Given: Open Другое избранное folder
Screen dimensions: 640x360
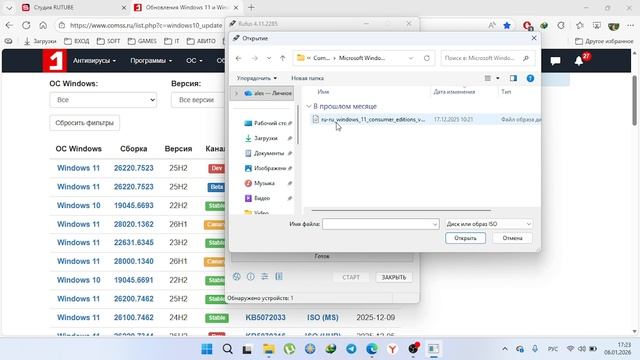Looking at the screenshot, I should pyautogui.click(x=604, y=41).
